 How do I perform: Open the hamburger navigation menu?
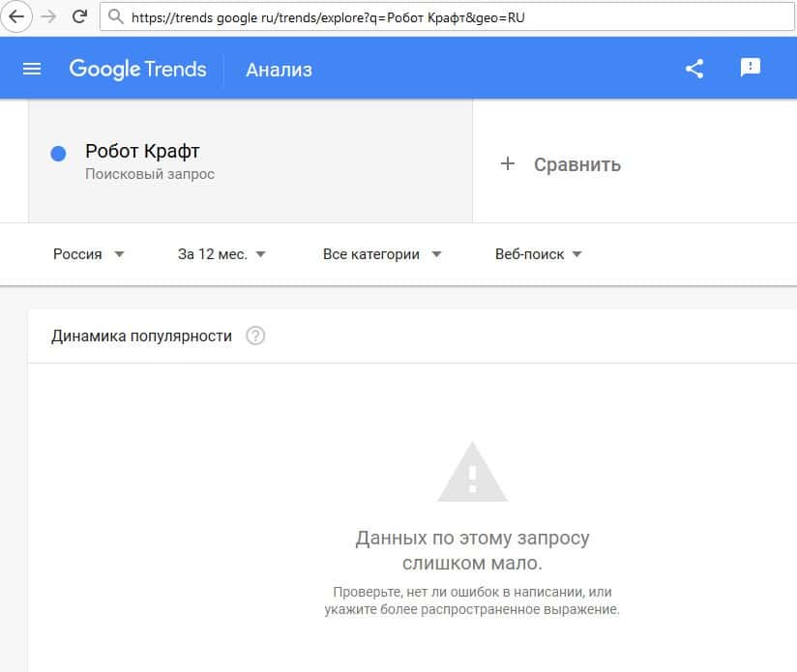(x=32, y=69)
